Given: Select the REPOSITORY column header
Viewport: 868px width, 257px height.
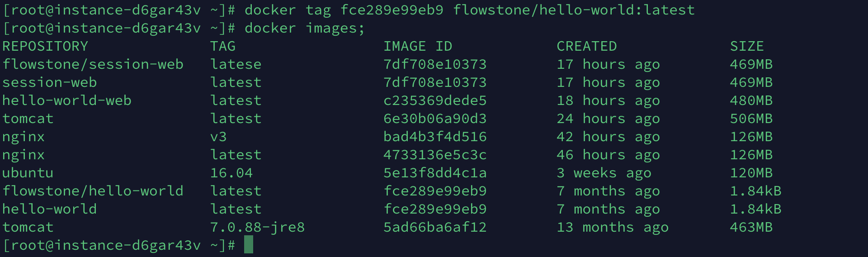Looking at the screenshot, I should (x=45, y=46).
